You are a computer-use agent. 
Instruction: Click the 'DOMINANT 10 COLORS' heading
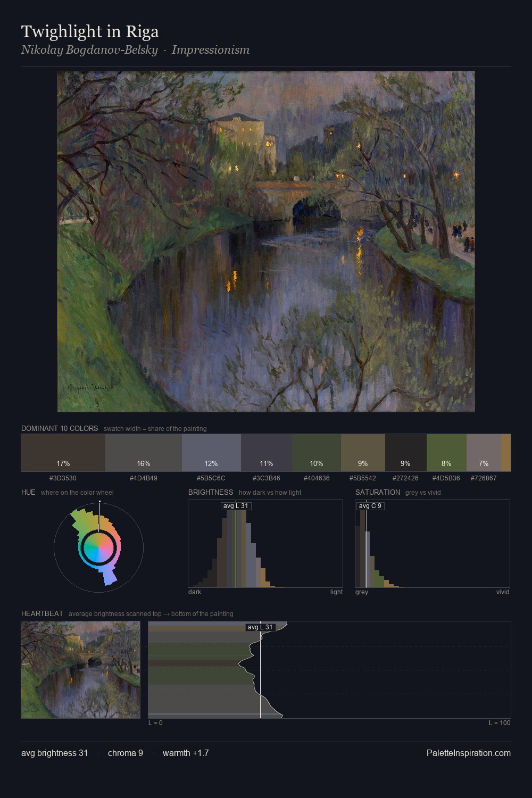tap(60, 428)
